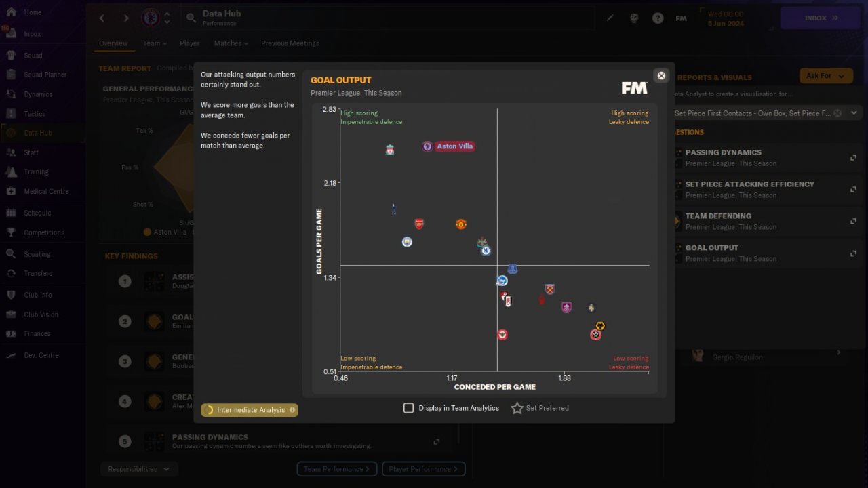Select the Aston Villa badge on the chart

click(x=427, y=146)
